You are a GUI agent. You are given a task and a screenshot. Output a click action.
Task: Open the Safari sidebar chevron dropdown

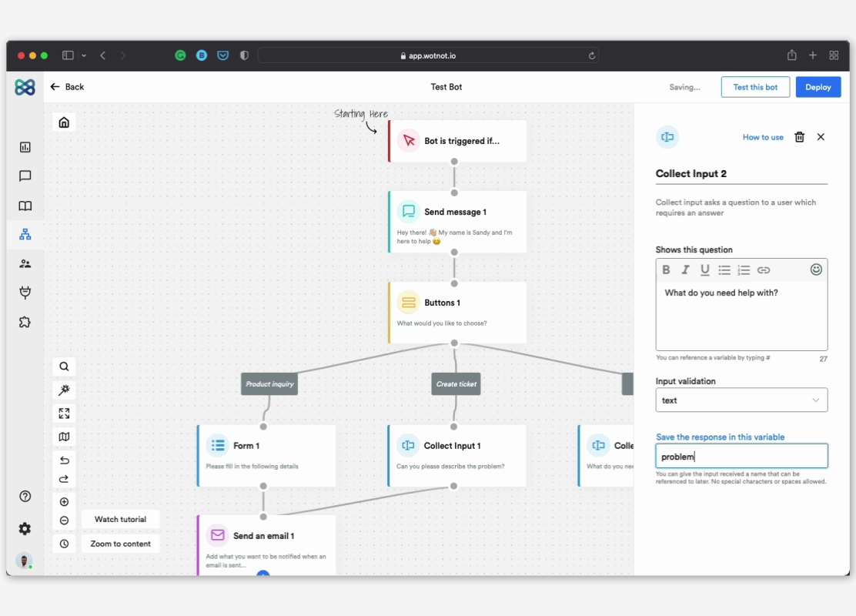pyautogui.click(x=84, y=55)
